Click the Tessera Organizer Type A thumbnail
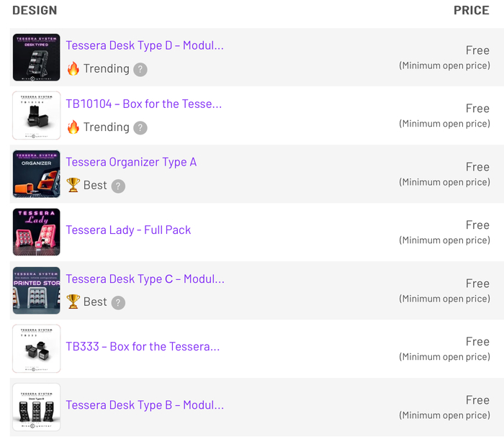The height and width of the screenshot is (439, 504). tap(37, 173)
